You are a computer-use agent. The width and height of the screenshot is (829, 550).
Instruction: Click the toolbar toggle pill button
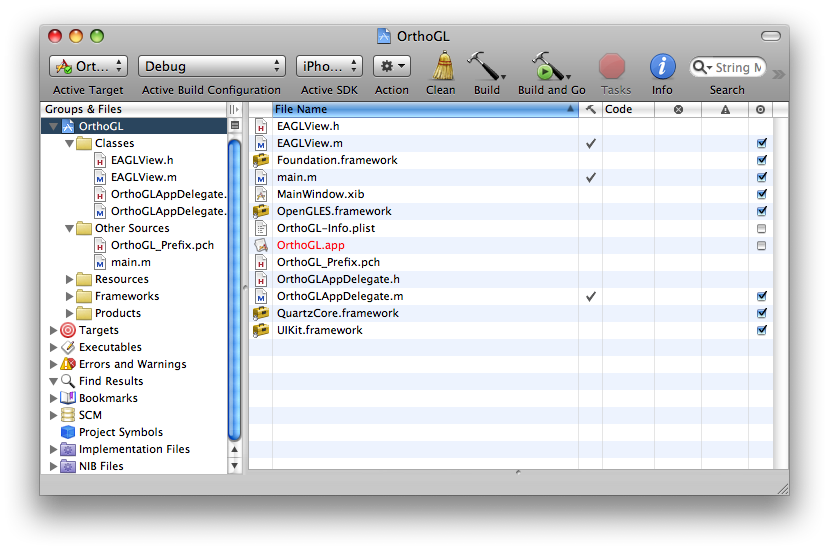(771, 36)
